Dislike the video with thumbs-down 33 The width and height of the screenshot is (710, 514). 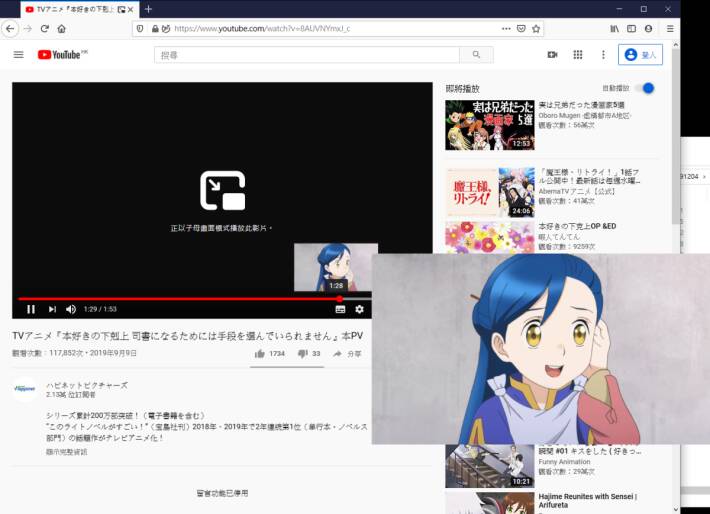point(309,354)
